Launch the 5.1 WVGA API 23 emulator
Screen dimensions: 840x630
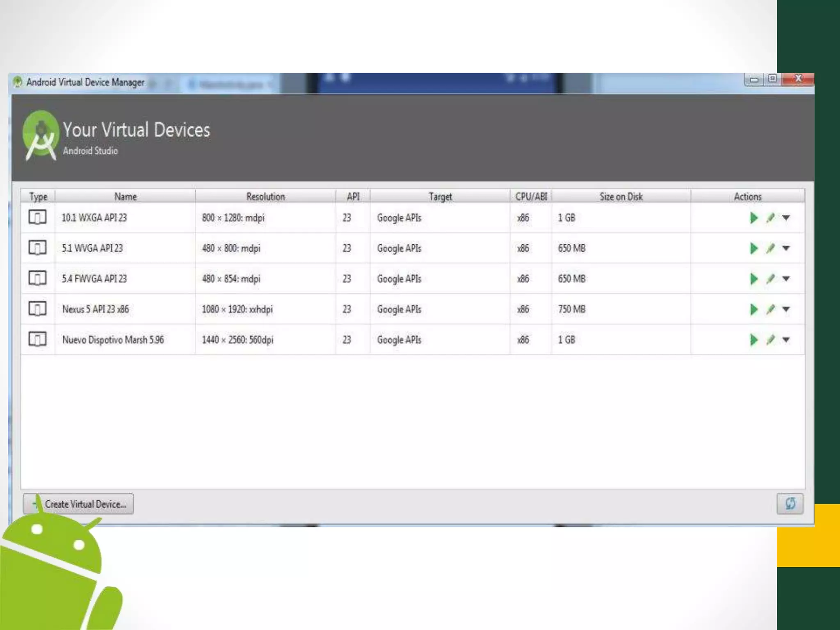[753, 248]
